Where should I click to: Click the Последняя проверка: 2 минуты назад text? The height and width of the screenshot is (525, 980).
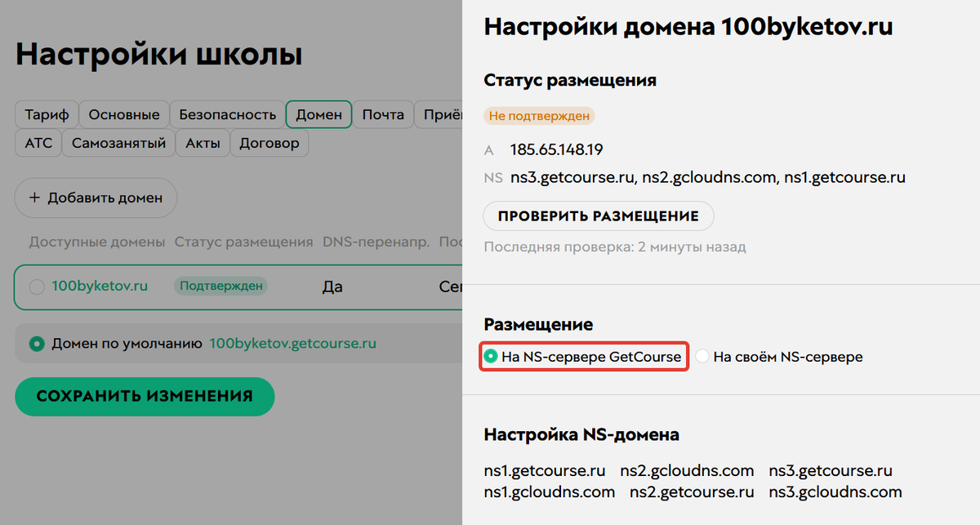(615, 247)
